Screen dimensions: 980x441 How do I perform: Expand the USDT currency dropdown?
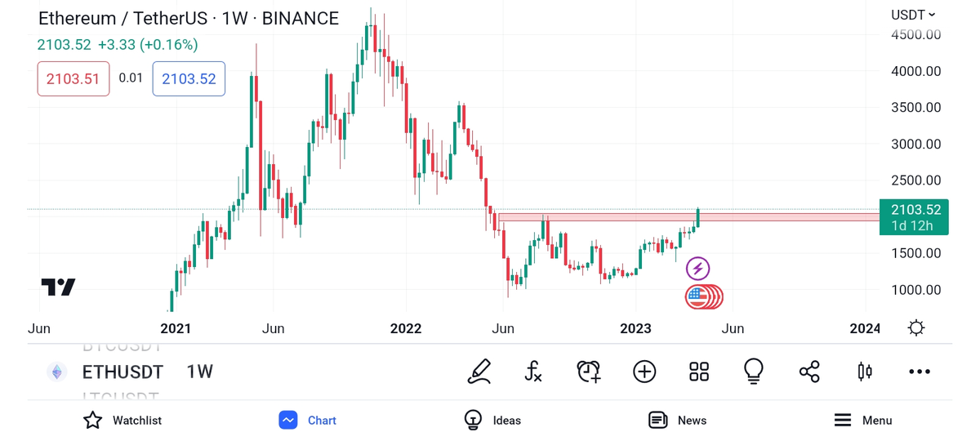[913, 15]
